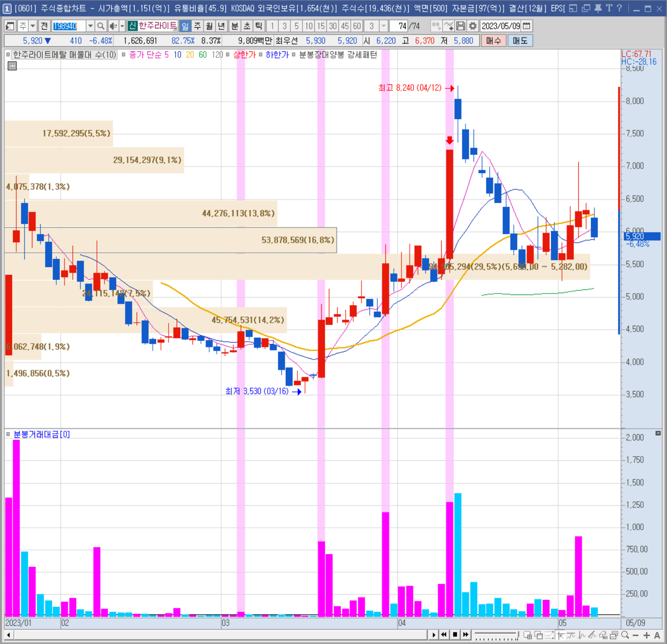Click the dotted-box line chart icon in bottom toolbar
This screenshot has width=667, height=644.
[549, 635]
